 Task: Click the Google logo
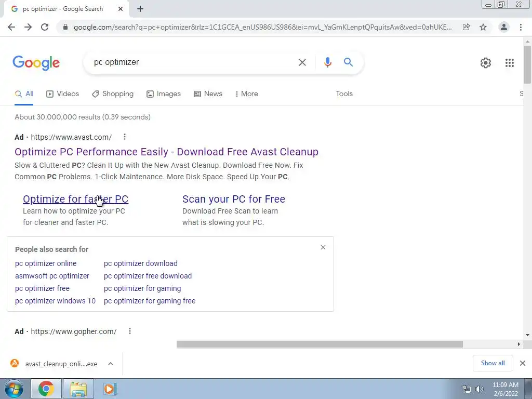36,63
